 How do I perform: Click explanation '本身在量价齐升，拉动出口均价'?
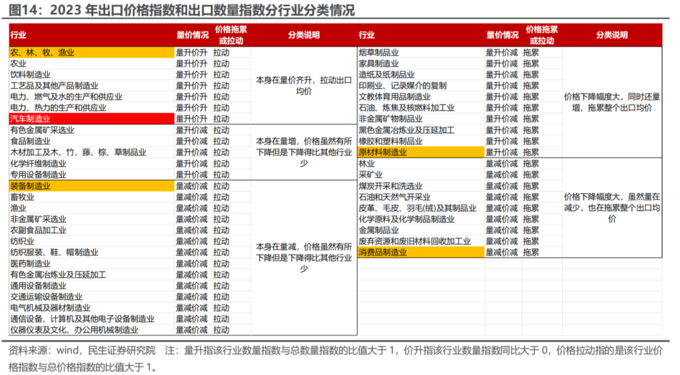[x=304, y=86]
